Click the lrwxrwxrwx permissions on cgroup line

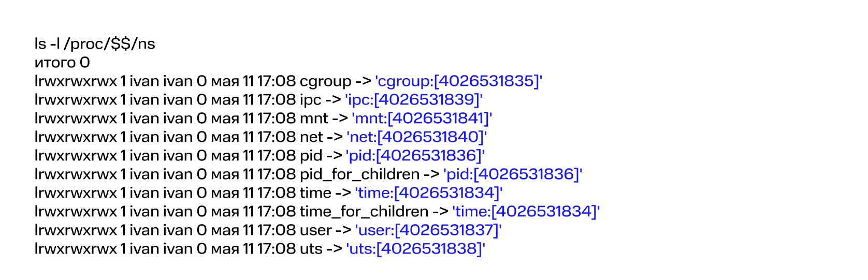[76, 81]
